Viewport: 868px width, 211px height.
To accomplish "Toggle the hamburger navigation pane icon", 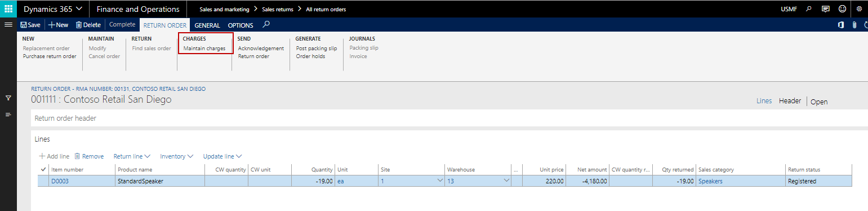I will (x=8, y=25).
